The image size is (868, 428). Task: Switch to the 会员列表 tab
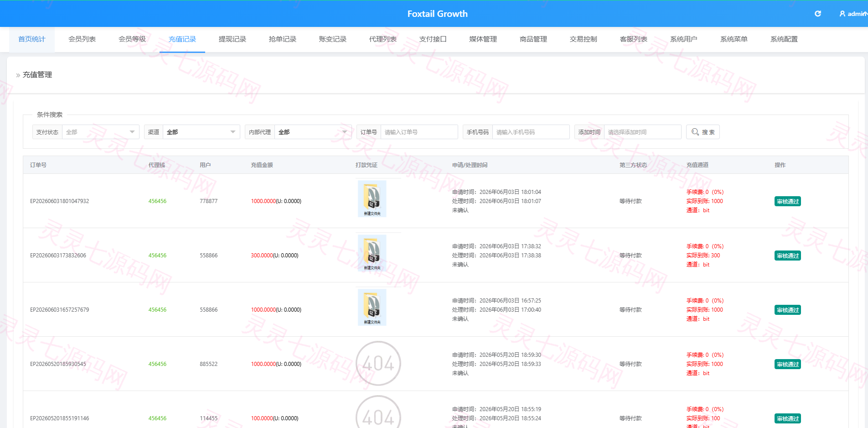click(x=82, y=39)
